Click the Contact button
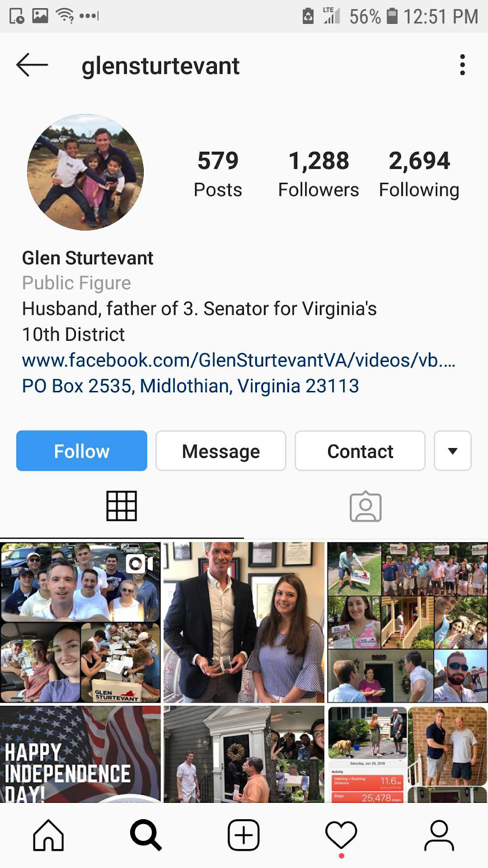The width and height of the screenshot is (488, 868). point(360,451)
